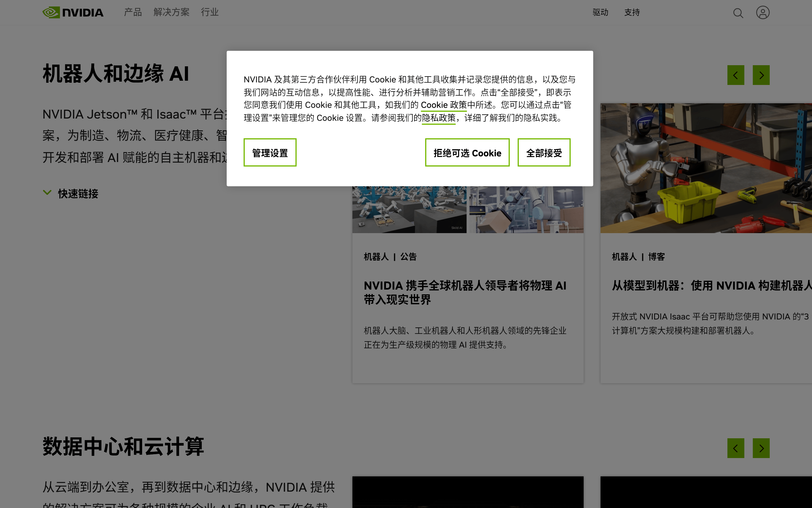This screenshot has height=508, width=812.
Task: Click the 机器人和边缘 AI heading
Action: 116,74
